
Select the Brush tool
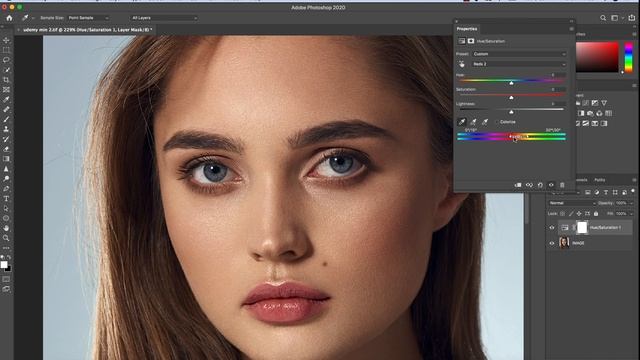[6, 119]
